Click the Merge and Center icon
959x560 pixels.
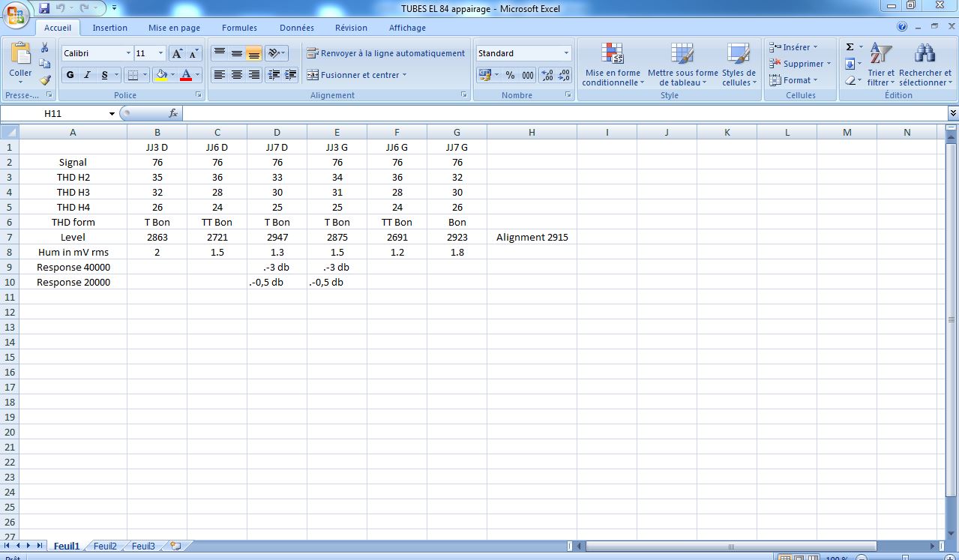tap(313, 75)
